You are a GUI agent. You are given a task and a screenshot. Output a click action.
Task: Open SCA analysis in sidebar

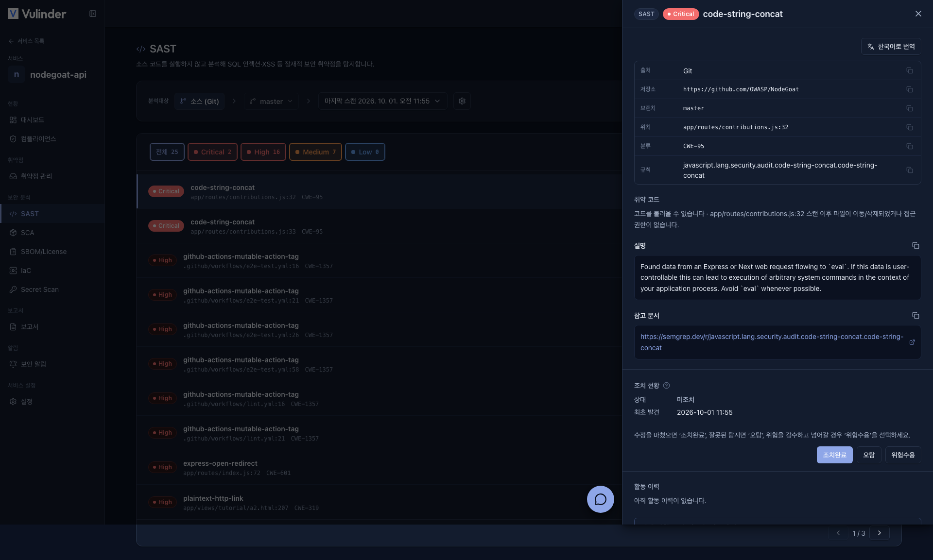click(52, 233)
